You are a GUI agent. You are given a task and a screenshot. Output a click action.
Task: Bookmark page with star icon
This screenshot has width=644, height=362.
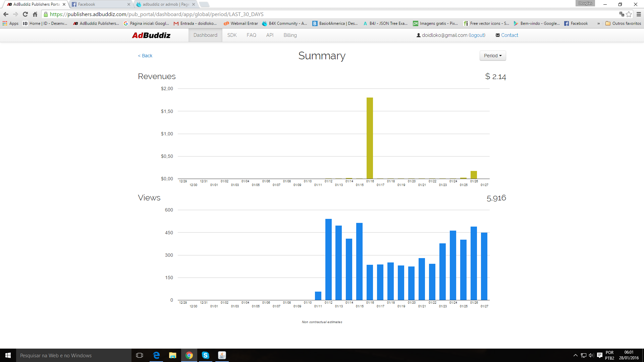629,14
